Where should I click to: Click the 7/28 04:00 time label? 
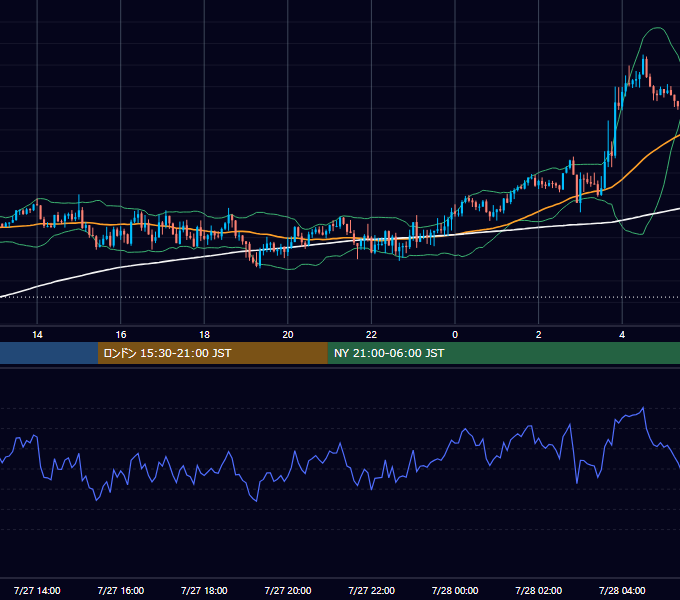click(622, 590)
